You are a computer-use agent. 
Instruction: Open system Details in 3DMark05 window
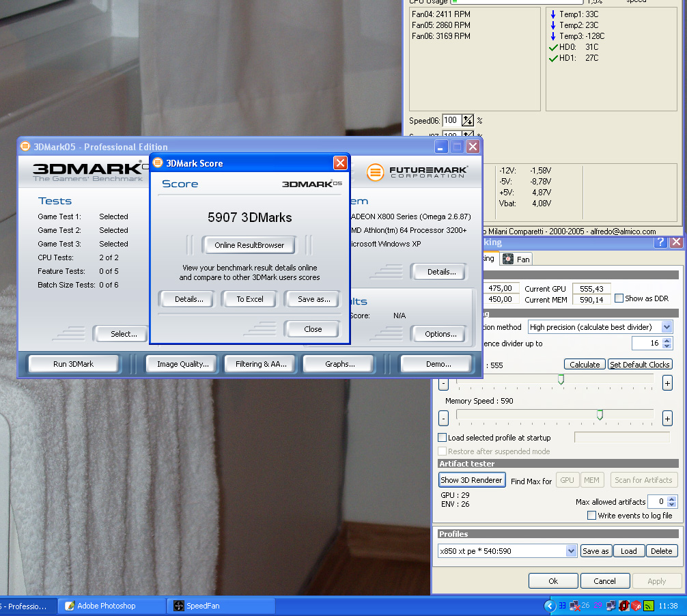[440, 272]
